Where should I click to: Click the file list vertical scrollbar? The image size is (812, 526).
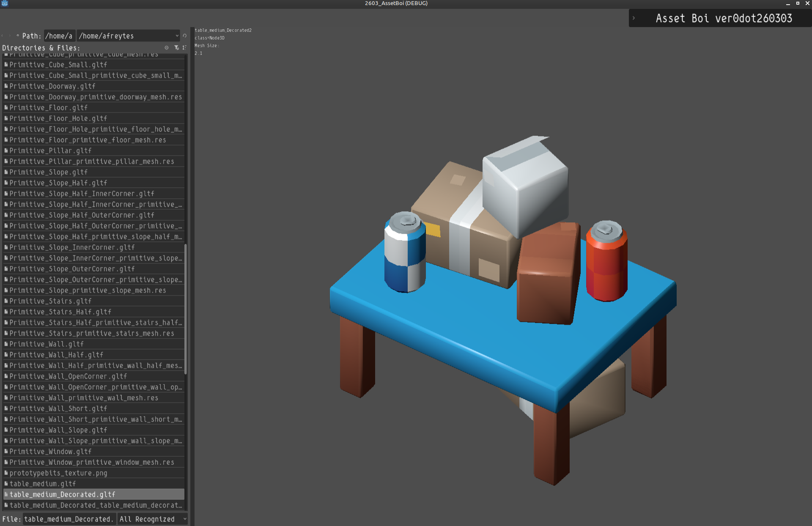(186, 309)
